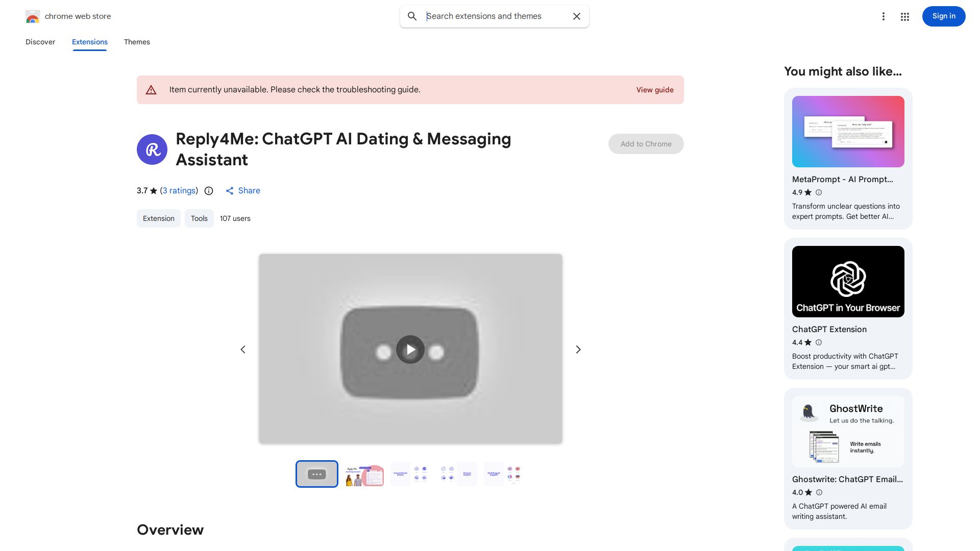
Task: Click the ratings info circle icon
Action: tap(209, 191)
